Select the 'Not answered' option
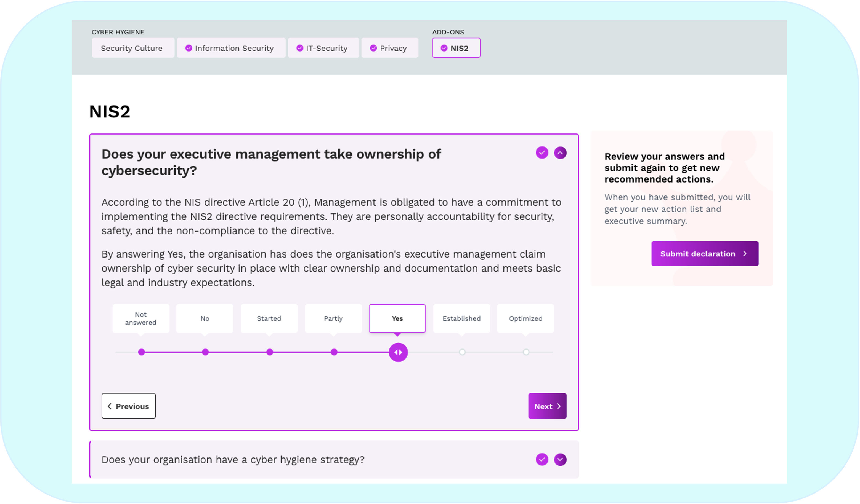 tap(140, 318)
